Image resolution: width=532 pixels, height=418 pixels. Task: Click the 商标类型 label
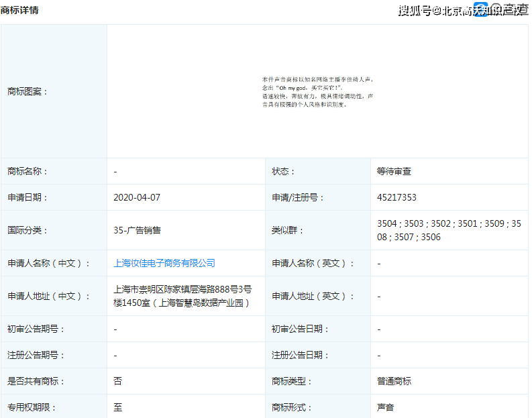point(291,381)
